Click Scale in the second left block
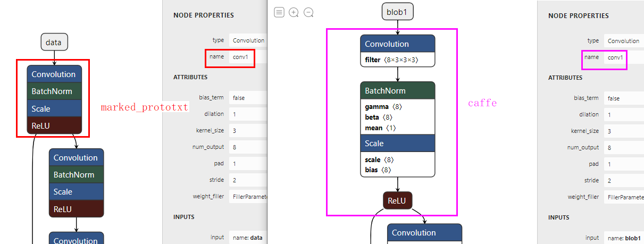Screen dimensions: 644x244 point(77,191)
